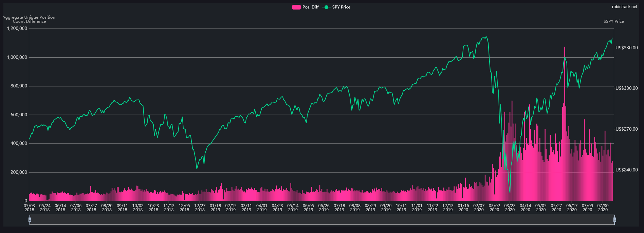Click the 01/16 2020 x-axis date label
Screen dimensions: 644x233
coord(463,207)
